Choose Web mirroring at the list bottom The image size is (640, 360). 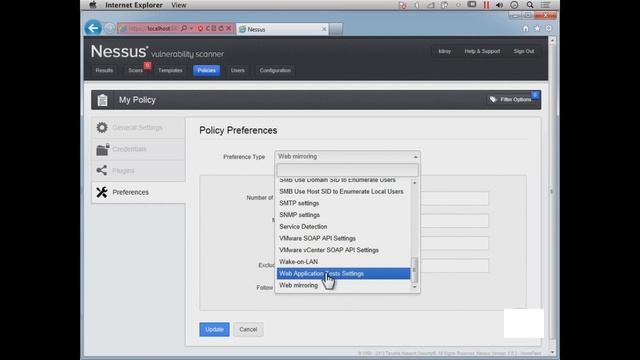tap(343, 285)
